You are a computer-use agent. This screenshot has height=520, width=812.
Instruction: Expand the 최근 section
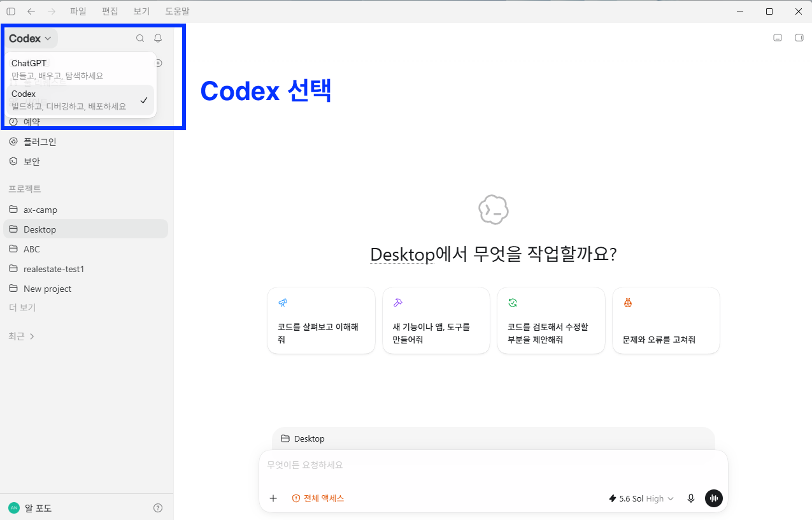click(x=22, y=336)
